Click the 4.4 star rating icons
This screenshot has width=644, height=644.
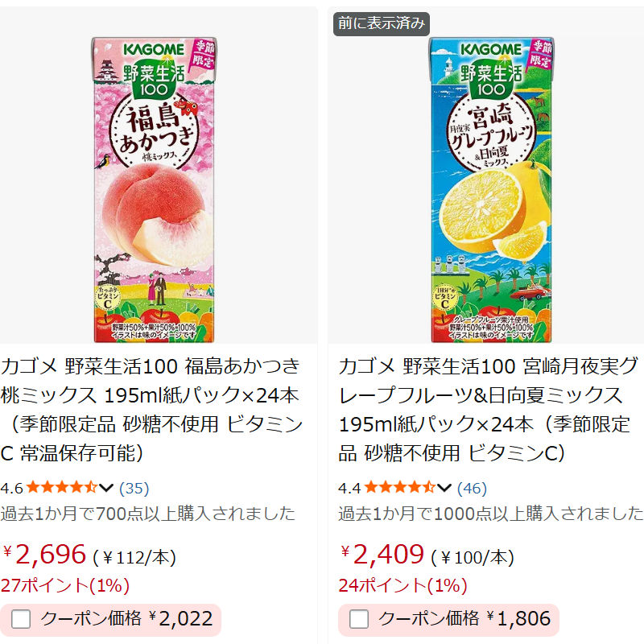tap(399, 488)
